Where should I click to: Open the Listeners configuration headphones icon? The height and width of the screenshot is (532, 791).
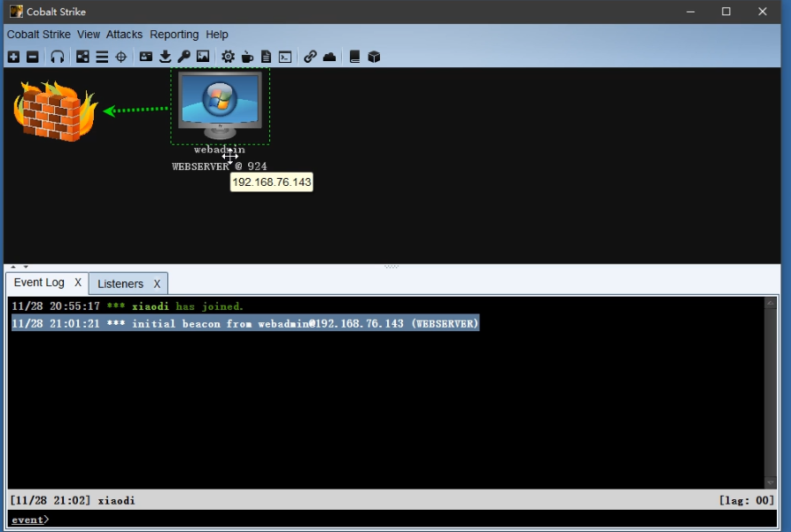(x=58, y=57)
